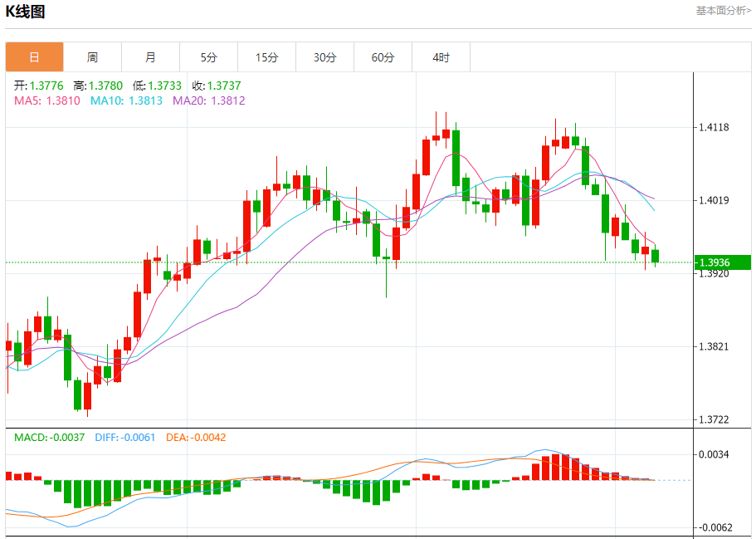This screenshot has width=756, height=539.
Task: Switch to the 4时 chart tab
Action: 441,57
